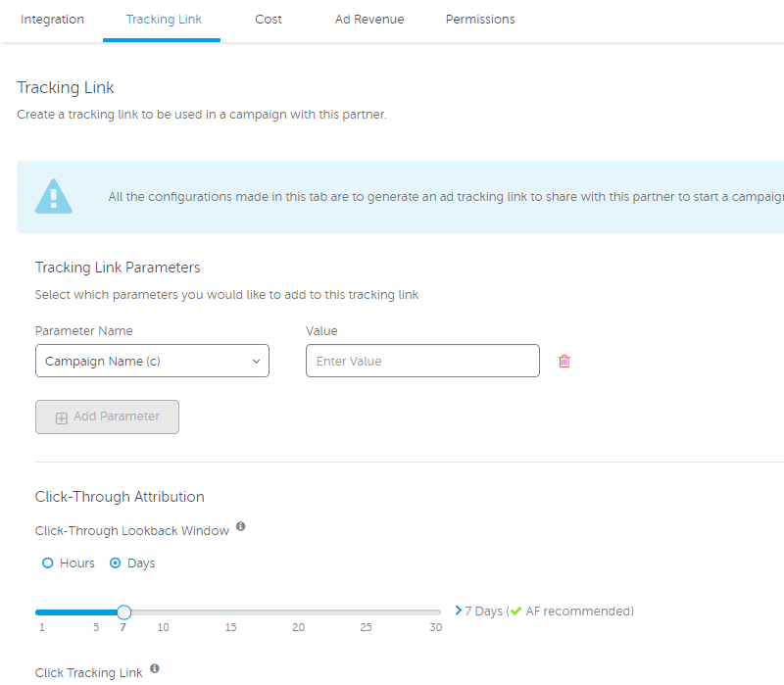Focus the Enter Value input field
Viewport: 784px width, 685px height.
[422, 362]
